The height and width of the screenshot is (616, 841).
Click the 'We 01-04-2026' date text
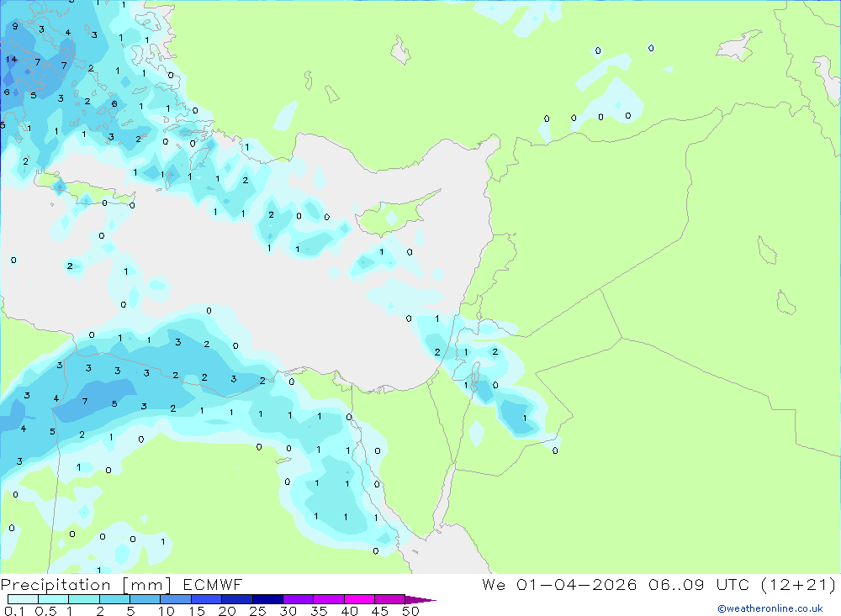click(x=559, y=585)
